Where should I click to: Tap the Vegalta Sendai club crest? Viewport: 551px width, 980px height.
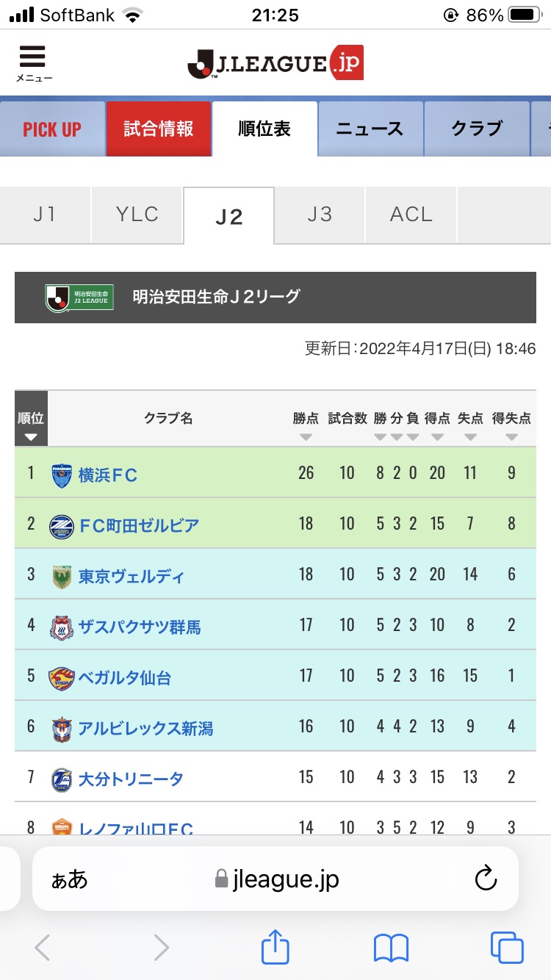[62, 678]
